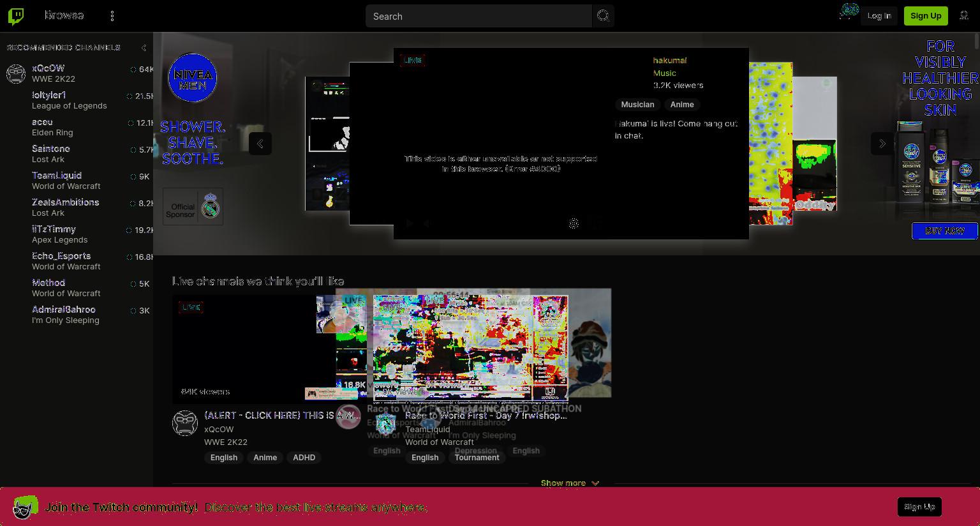Click the featured player play button
This screenshot has width=980, height=526.
pos(410,223)
